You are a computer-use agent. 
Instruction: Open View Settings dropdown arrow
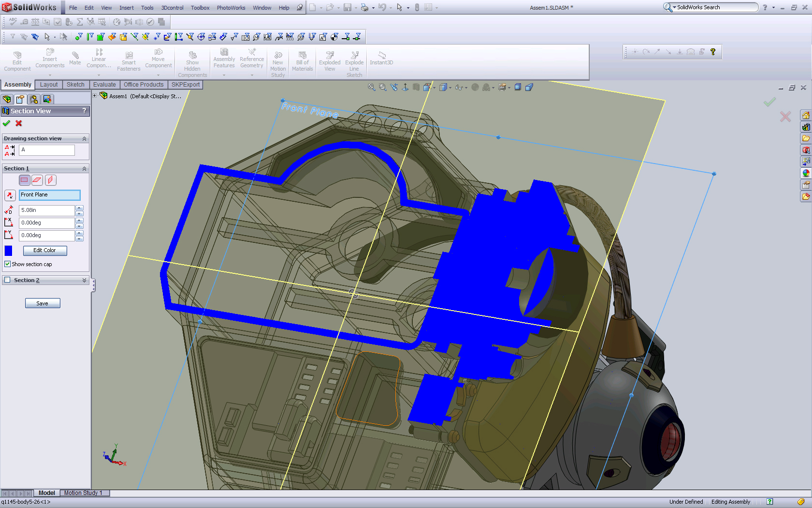coord(509,88)
